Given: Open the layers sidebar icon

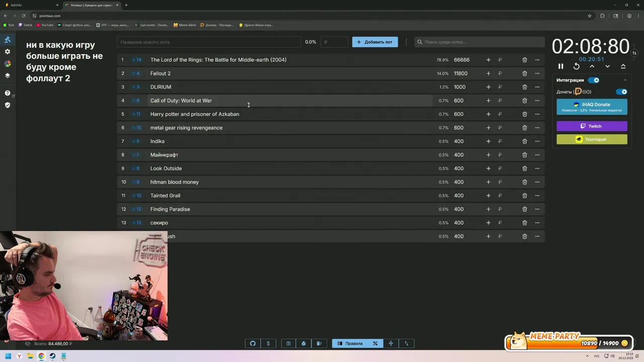Looking at the screenshot, I should click(x=8, y=76).
